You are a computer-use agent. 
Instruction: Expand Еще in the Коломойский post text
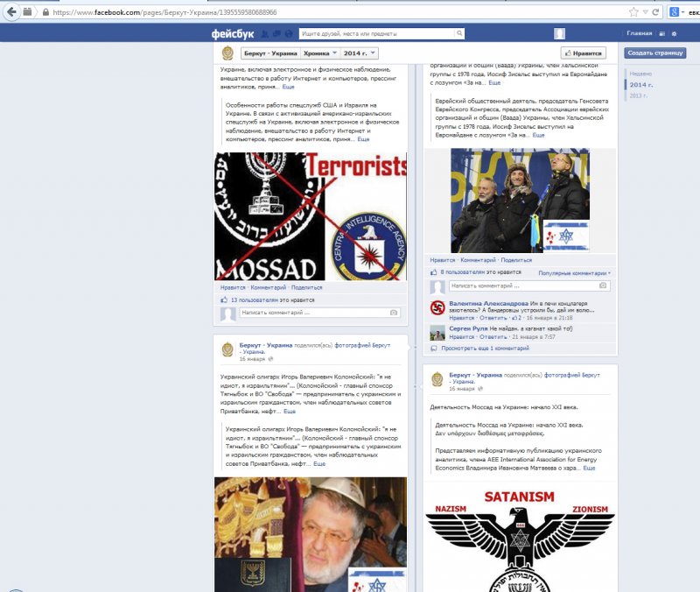tap(290, 412)
